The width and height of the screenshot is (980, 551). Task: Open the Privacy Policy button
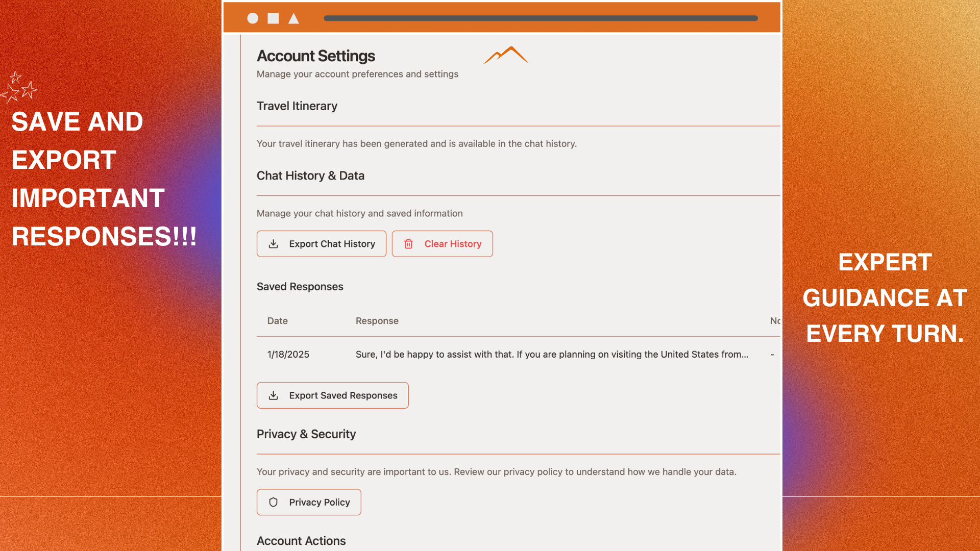[x=309, y=502]
